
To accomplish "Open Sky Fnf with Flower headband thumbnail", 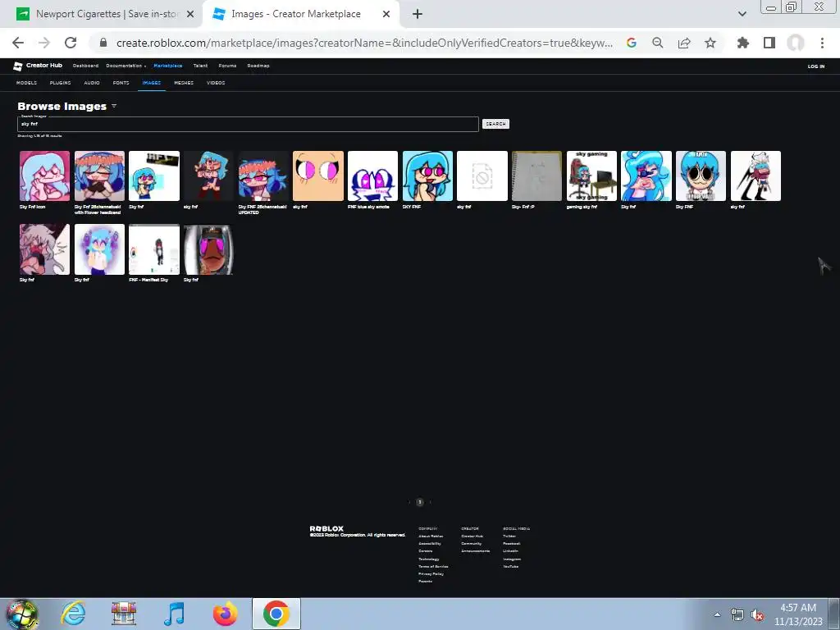I will point(99,176).
